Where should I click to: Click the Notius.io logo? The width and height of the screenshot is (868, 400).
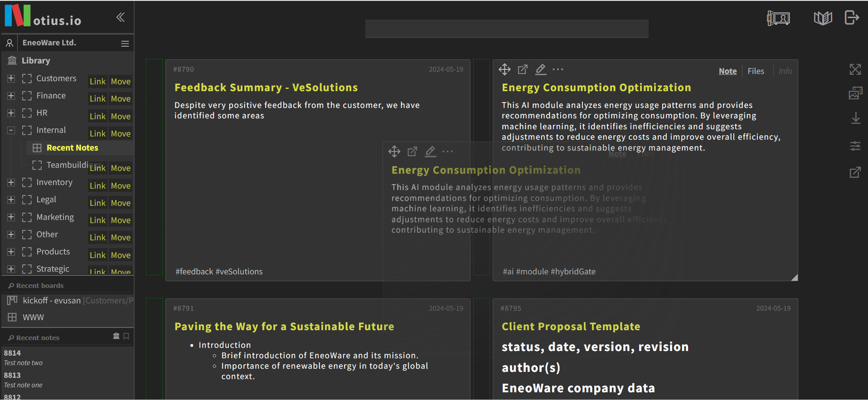[x=43, y=16]
